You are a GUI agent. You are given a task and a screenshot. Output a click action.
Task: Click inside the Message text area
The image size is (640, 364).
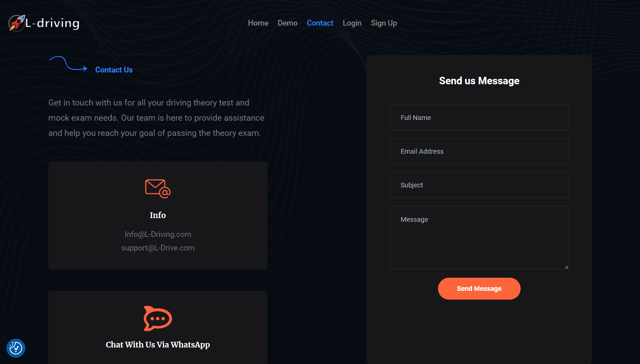tap(479, 238)
